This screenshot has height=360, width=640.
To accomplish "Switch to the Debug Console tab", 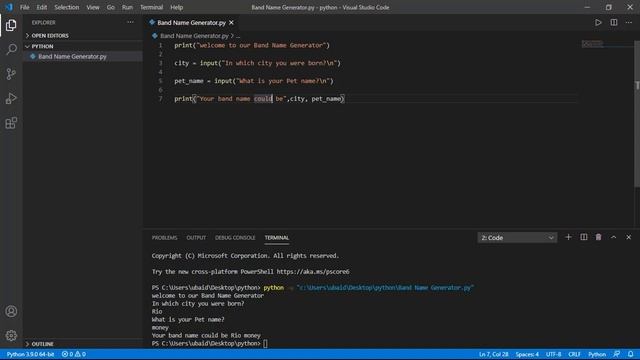I will (x=235, y=238).
